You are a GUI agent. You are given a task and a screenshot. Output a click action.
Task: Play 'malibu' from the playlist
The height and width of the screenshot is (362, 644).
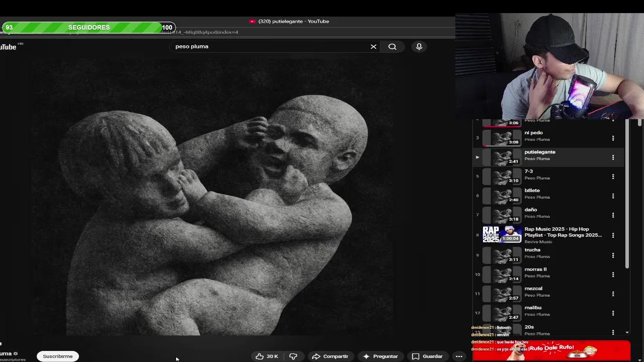(x=502, y=313)
